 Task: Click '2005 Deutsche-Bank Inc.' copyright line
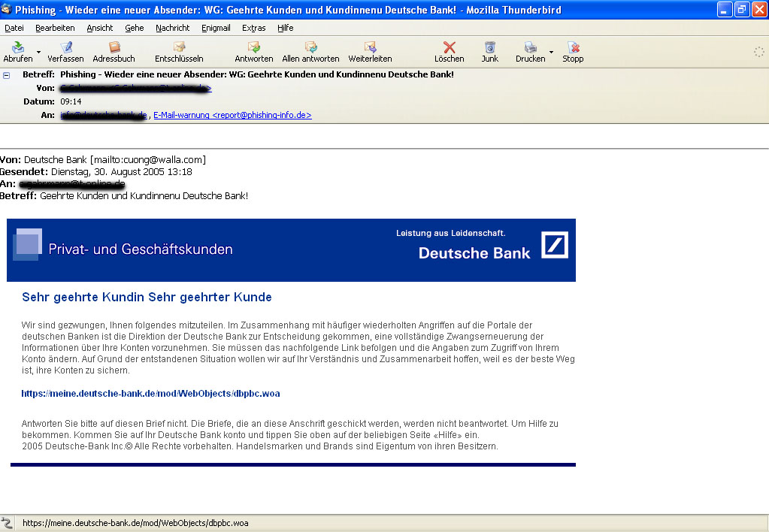260,446
